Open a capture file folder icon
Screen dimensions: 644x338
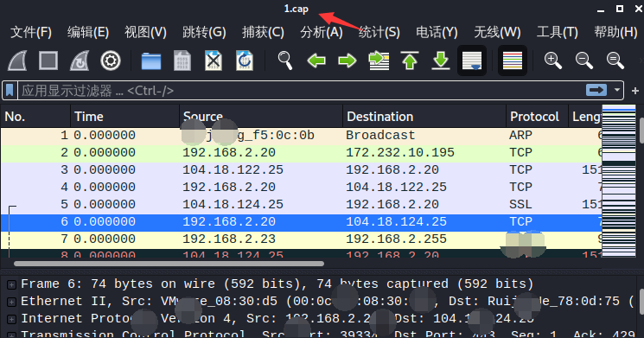[x=151, y=61]
